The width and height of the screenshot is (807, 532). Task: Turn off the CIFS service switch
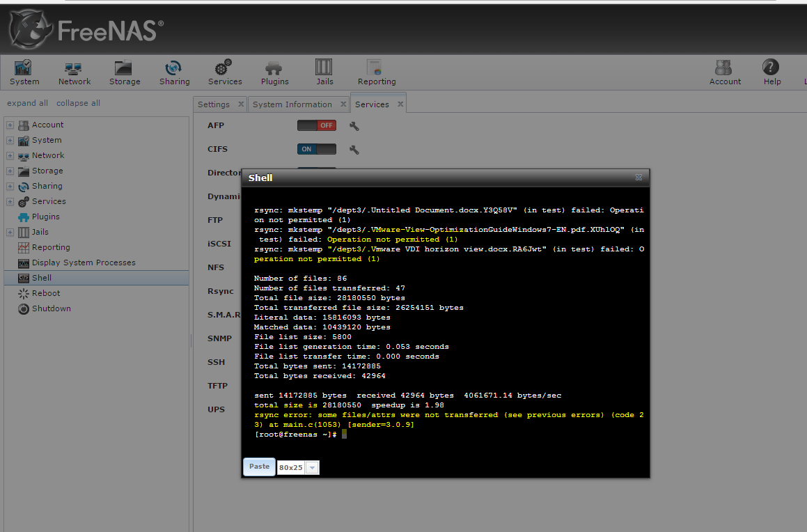click(317, 149)
